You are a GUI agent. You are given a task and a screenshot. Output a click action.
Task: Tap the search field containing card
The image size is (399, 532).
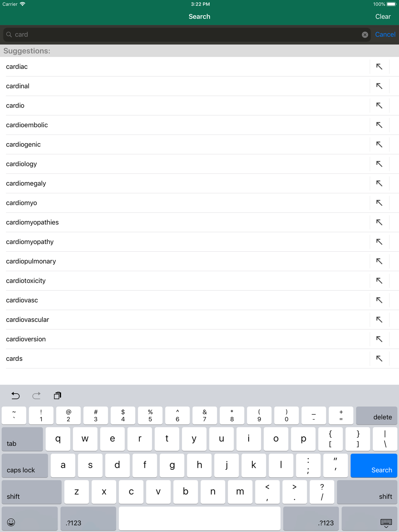pyautogui.click(x=187, y=35)
